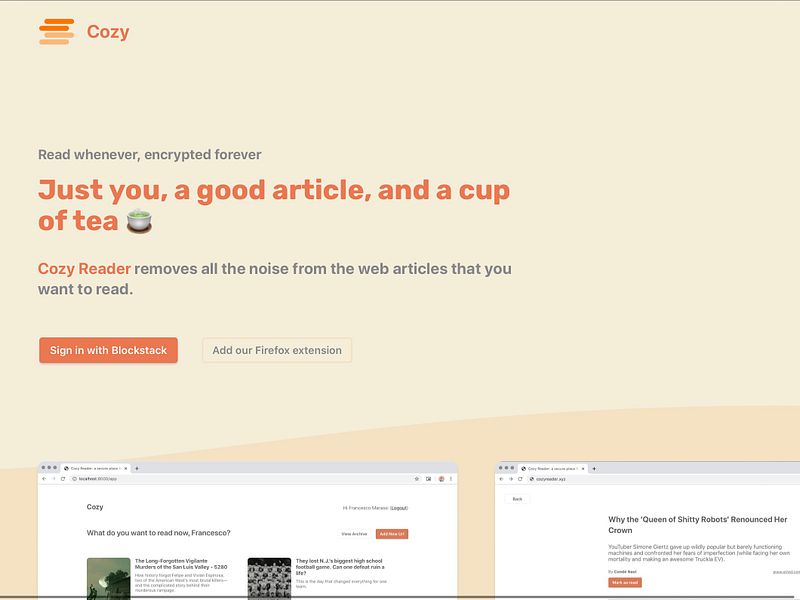Click back arrow icon in right mockup browser
800x600 pixels.
pyautogui.click(x=502, y=479)
